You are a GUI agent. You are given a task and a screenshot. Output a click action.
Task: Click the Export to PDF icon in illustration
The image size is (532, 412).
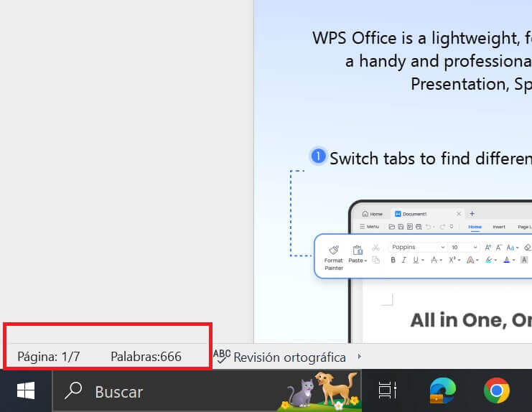click(x=410, y=227)
